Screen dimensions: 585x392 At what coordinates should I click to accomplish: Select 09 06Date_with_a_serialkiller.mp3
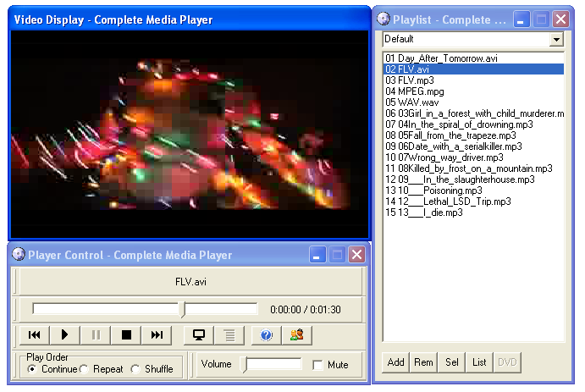473,146
